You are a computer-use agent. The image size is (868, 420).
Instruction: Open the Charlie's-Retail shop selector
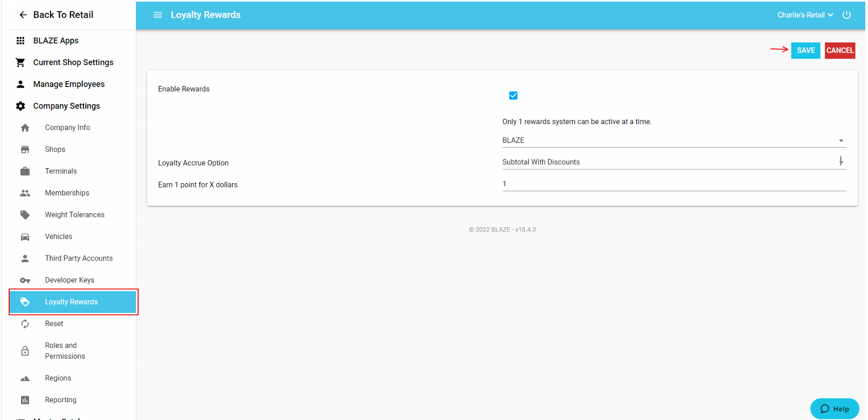pos(805,15)
